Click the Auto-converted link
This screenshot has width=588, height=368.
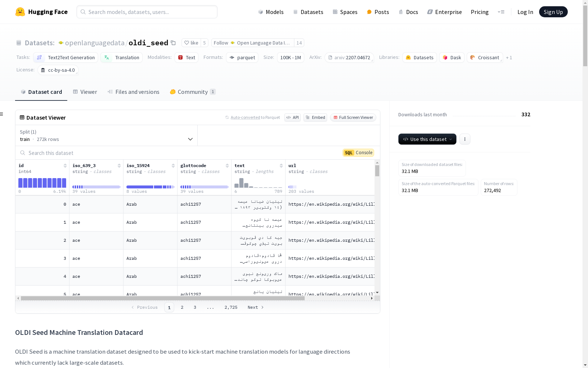point(245,117)
